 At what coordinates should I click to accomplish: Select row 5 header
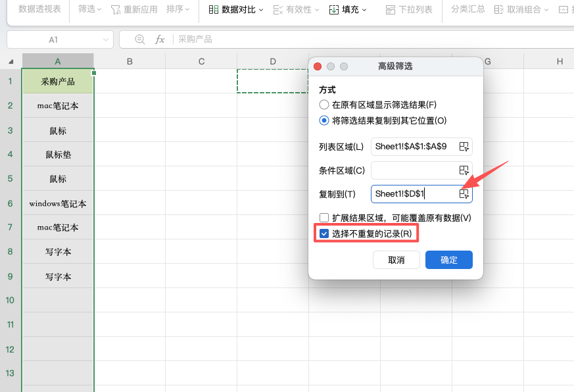tap(11, 178)
